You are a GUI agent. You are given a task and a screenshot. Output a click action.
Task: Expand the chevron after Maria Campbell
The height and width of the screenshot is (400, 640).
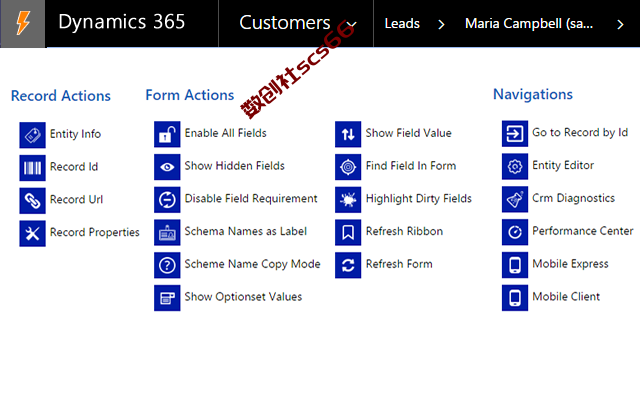pyautogui.click(x=620, y=24)
